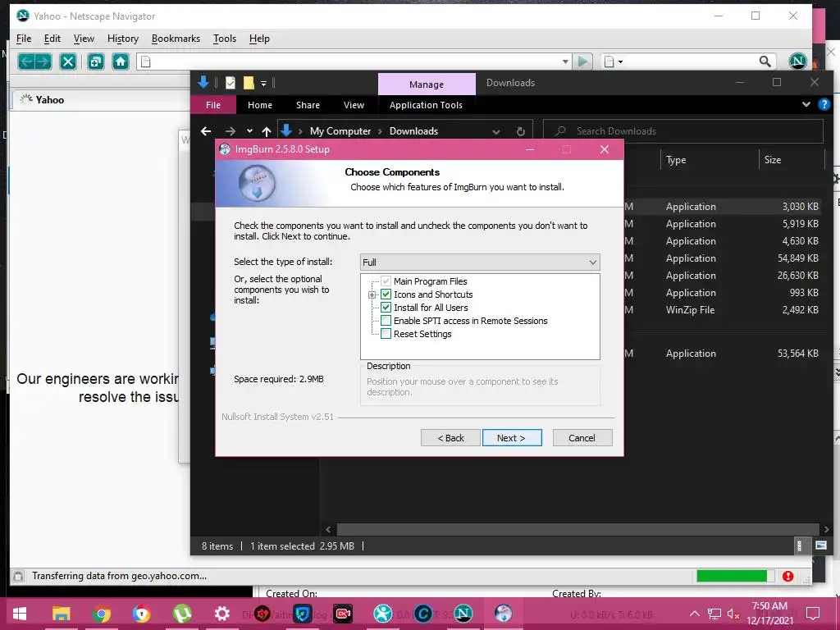This screenshot has width=840, height=630.
Task: Select the row sized 54,849 KB
Action: pyautogui.click(x=724, y=258)
